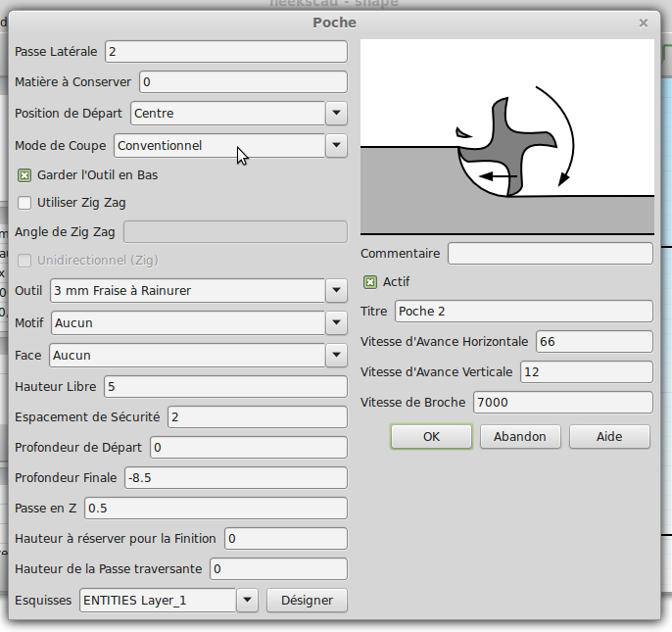Click the Matière à Conserver input field
The width and height of the screenshot is (672, 632).
point(243,82)
